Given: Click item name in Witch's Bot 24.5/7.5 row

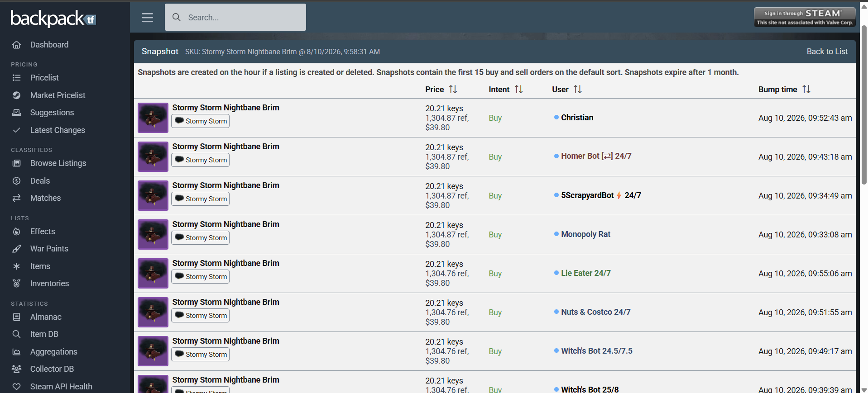Looking at the screenshot, I should click(225, 341).
